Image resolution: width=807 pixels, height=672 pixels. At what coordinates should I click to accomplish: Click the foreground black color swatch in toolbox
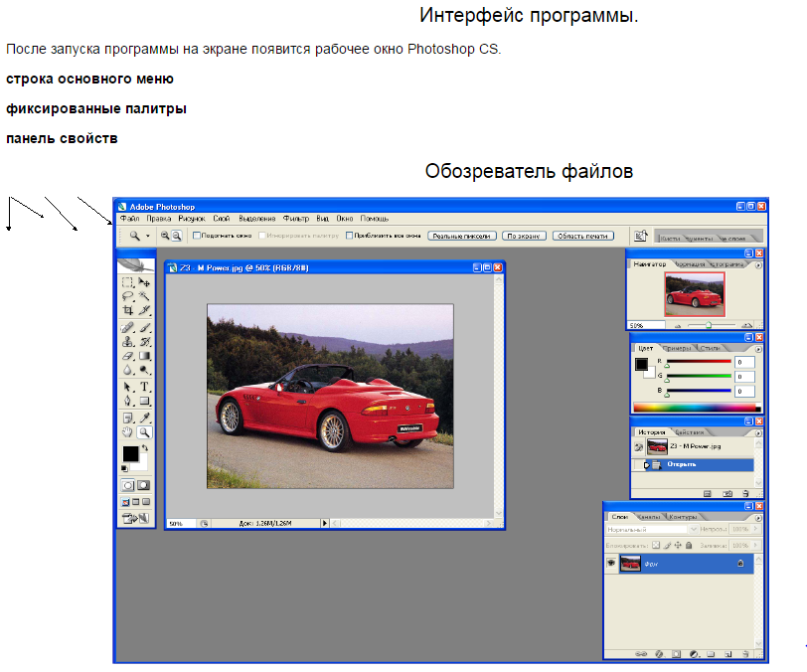tap(129, 454)
